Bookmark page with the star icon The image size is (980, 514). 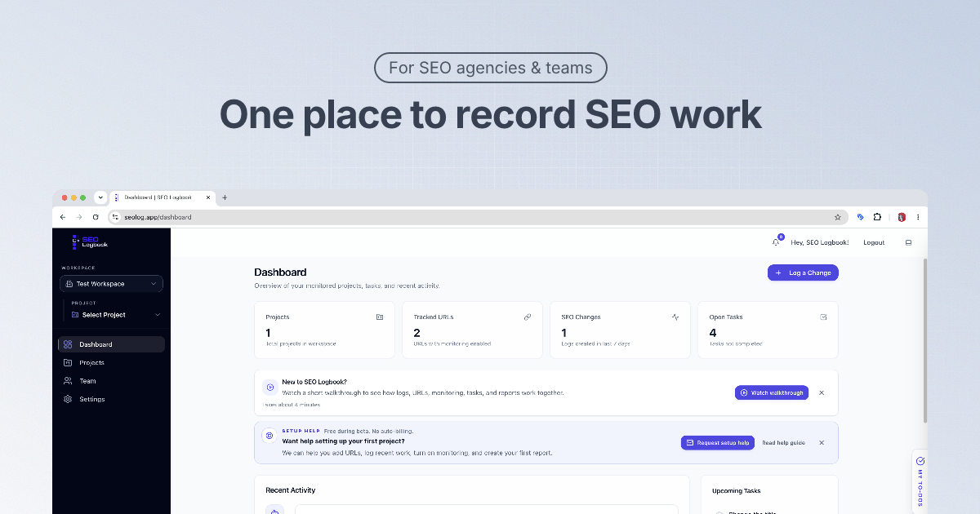(x=837, y=217)
